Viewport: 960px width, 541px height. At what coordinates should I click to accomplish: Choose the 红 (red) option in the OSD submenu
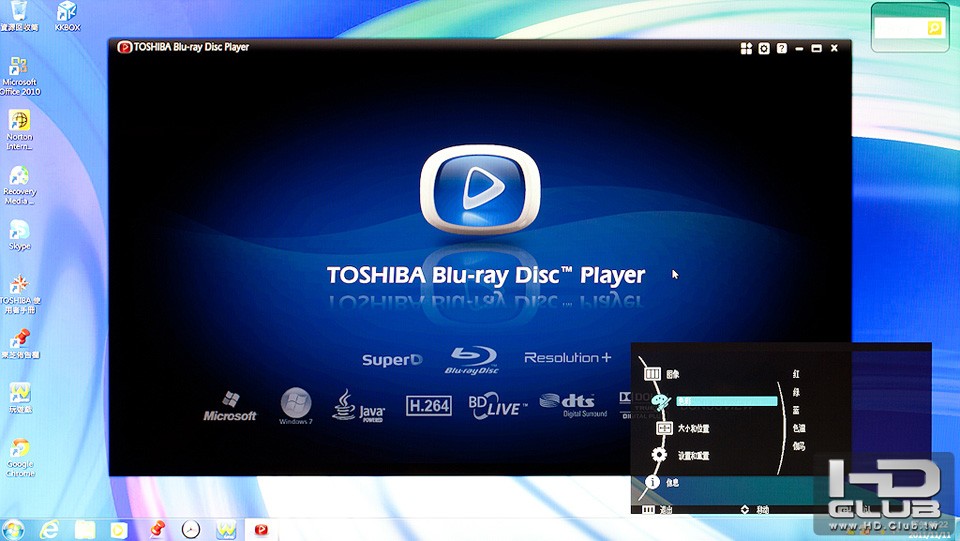pos(796,373)
